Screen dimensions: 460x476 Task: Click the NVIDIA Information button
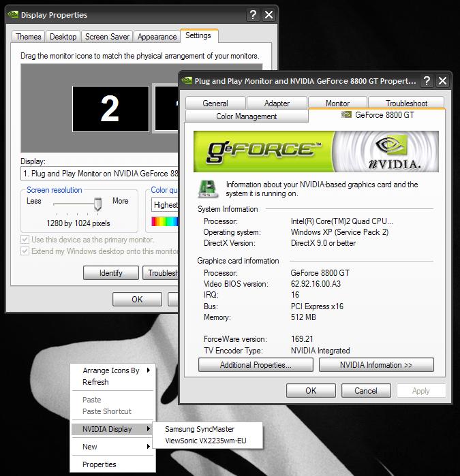coord(376,364)
